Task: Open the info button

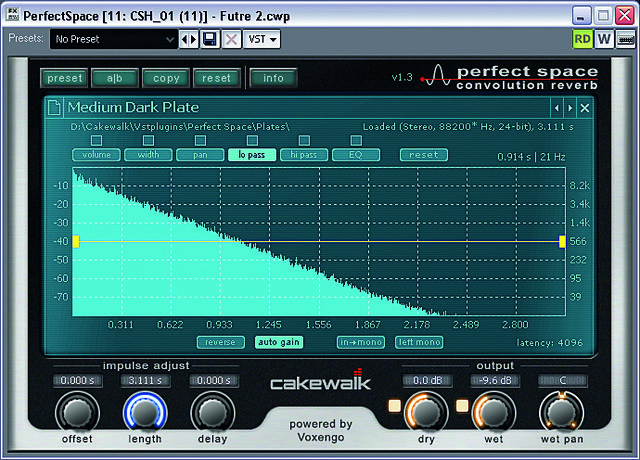Action: pos(273,78)
